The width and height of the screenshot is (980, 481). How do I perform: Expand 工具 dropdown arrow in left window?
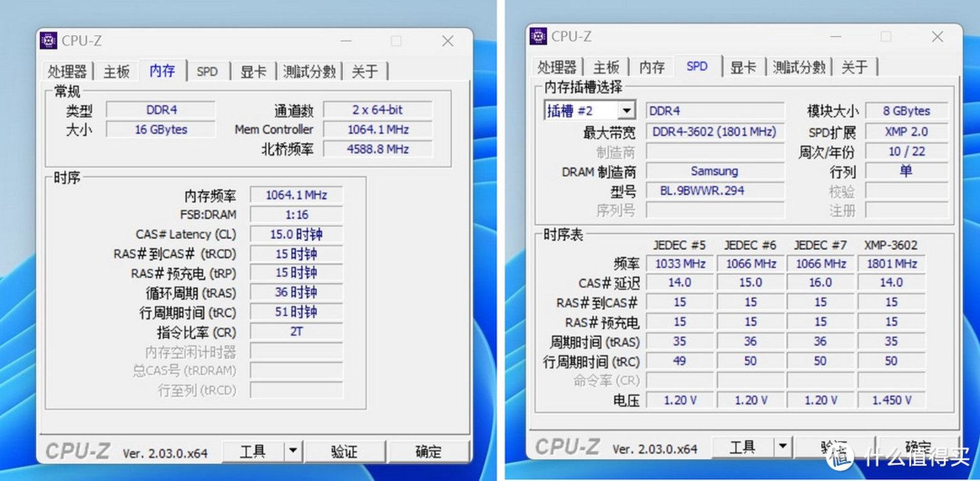pos(293,451)
